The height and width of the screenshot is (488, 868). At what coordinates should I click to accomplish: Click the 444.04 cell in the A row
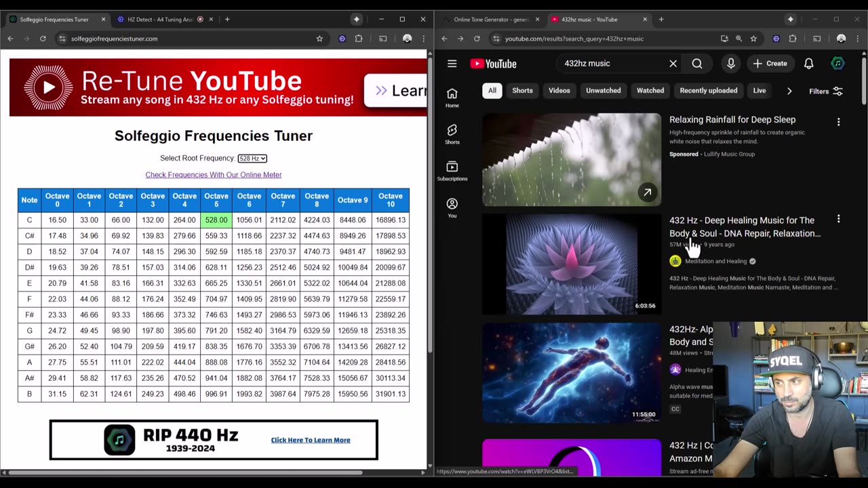(x=184, y=362)
